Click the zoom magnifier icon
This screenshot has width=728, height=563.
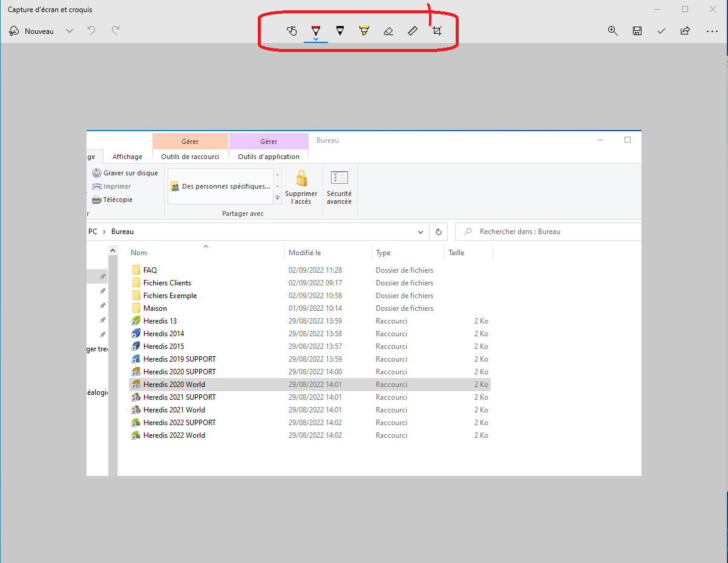pyautogui.click(x=612, y=31)
